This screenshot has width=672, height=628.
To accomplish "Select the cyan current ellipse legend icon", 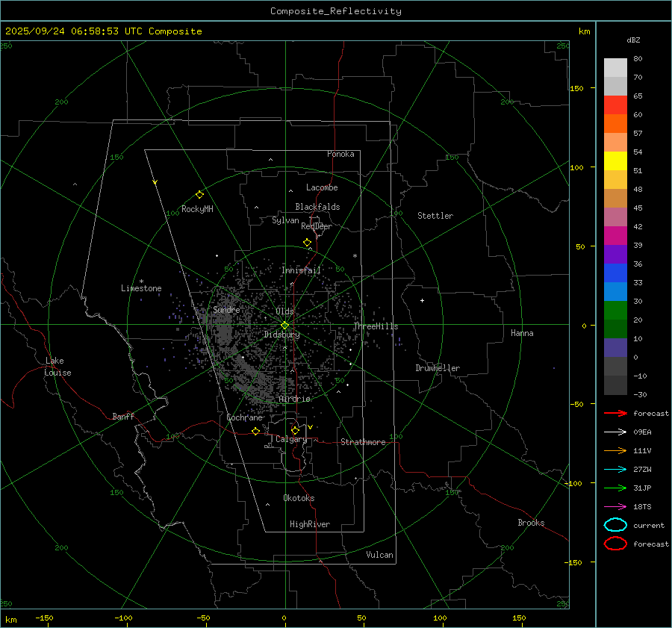I will (x=615, y=525).
